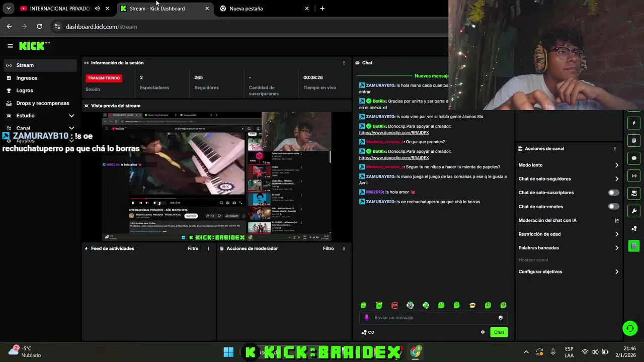Open the green headset support button
Screen dimensions: 644x362
630,328
